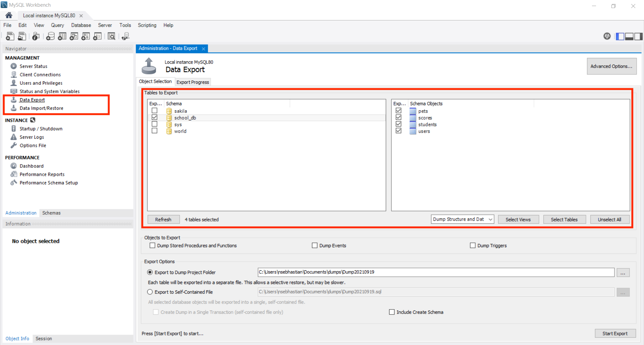
Task: Click the home screen icon
Action: [x=9, y=15]
